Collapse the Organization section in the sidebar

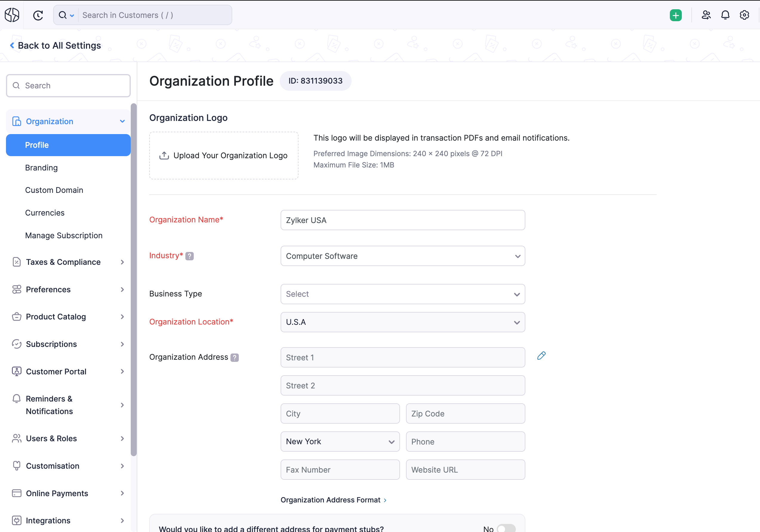pyautogui.click(x=122, y=121)
